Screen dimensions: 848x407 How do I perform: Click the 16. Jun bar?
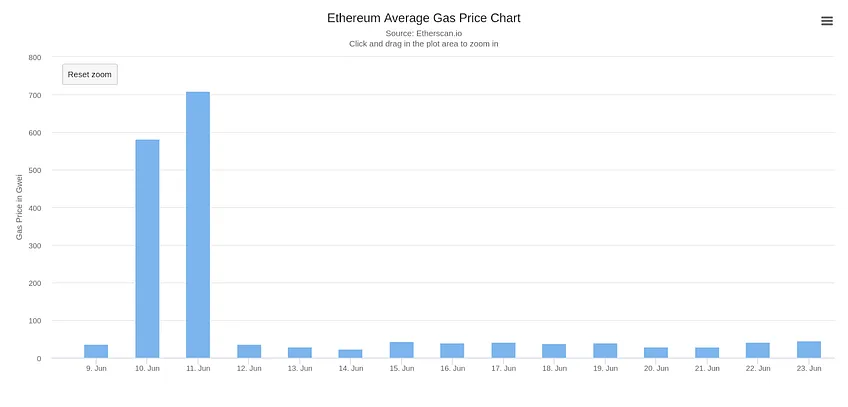[x=452, y=351]
